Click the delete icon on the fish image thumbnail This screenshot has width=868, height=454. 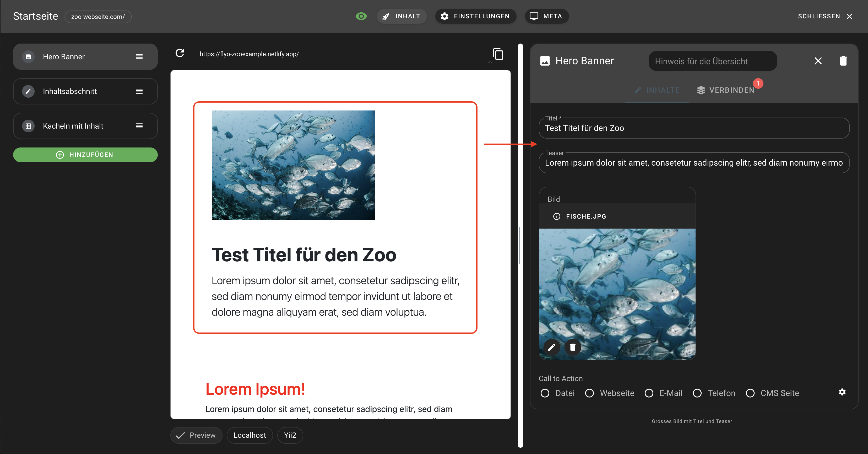point(573,347)
